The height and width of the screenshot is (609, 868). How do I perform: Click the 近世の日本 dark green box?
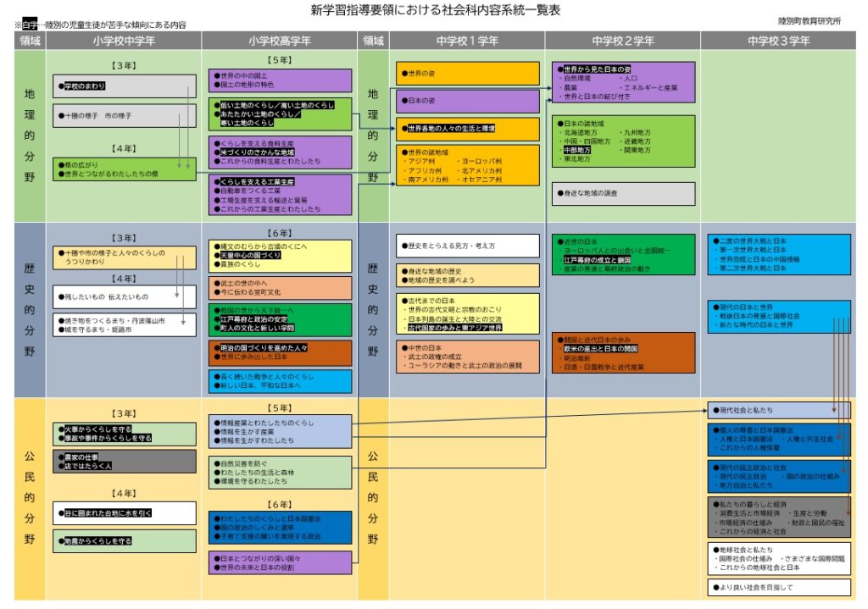coord(623,254)
